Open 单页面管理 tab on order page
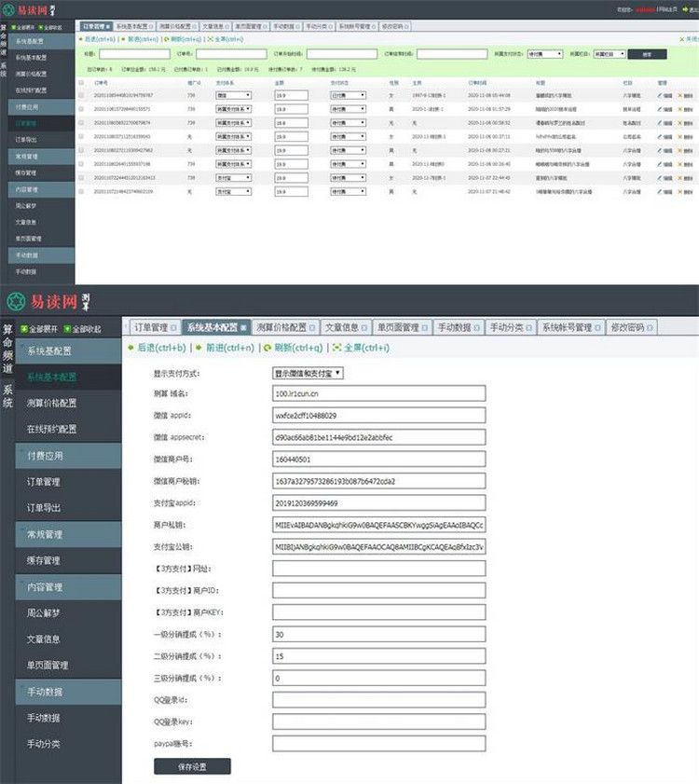Viewport: 699px width, 784px height. (x=249, y=26)
